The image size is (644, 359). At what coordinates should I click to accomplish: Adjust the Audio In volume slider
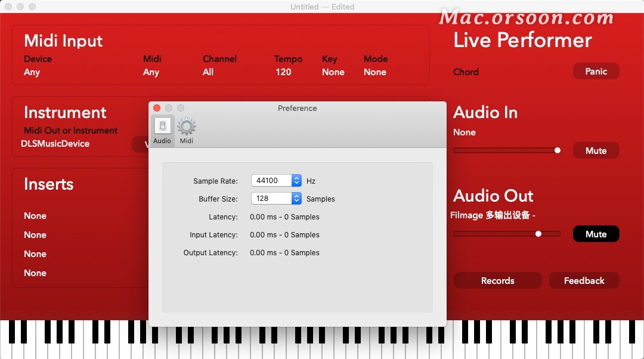(x=507, y=150)
